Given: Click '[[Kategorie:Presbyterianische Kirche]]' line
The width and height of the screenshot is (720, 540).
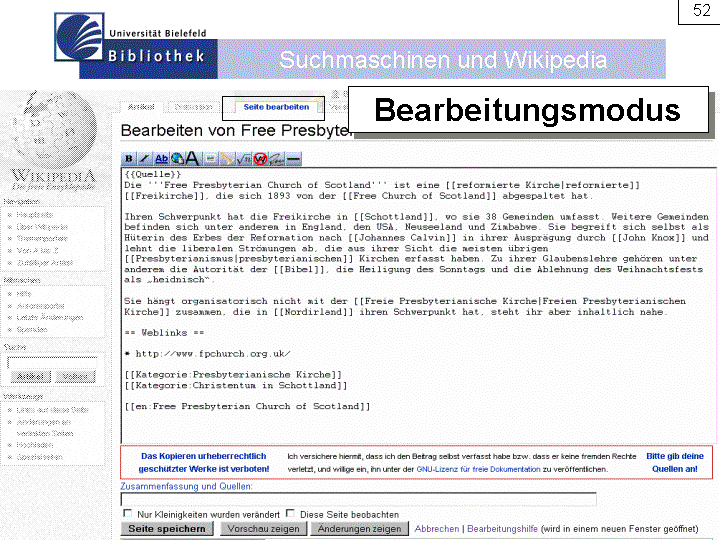Looking at the screenshot, I should (233, 375).
